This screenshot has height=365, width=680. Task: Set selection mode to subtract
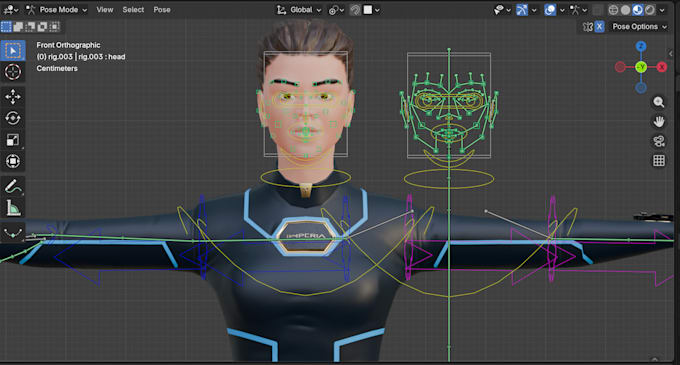[x=30, y=27]
